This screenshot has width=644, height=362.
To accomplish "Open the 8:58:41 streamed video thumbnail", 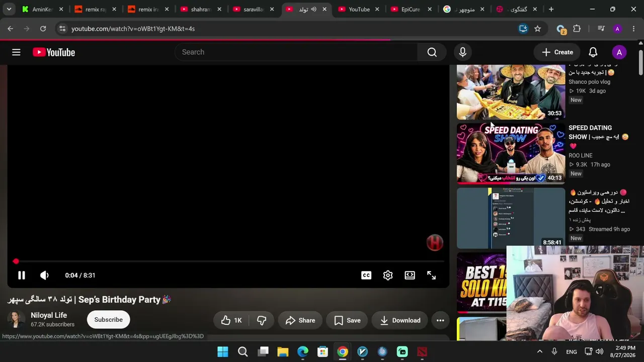I will click(x=511, y=218).
